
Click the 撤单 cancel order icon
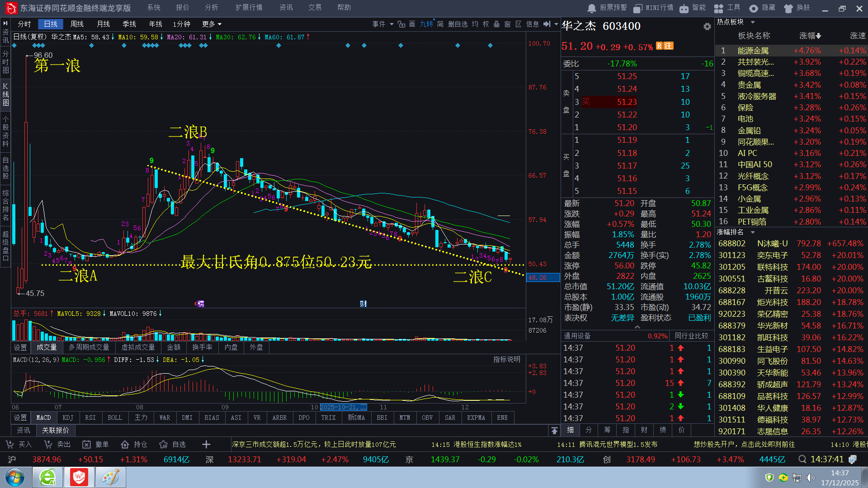86,445
